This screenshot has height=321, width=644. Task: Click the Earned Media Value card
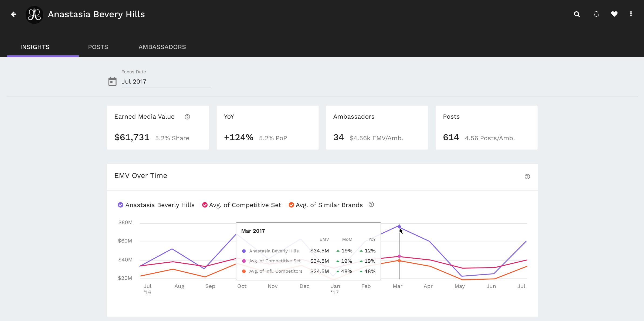pyautogui.click(x=158, y=128)
